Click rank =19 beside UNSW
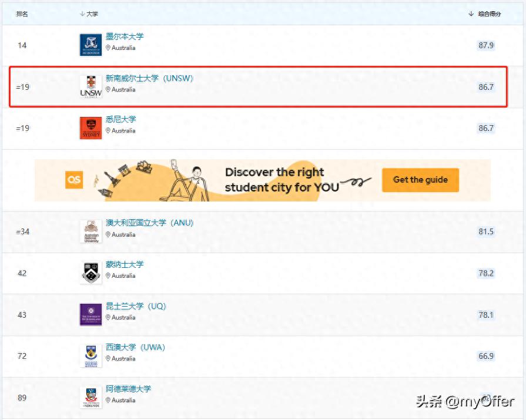 point(22,87)
